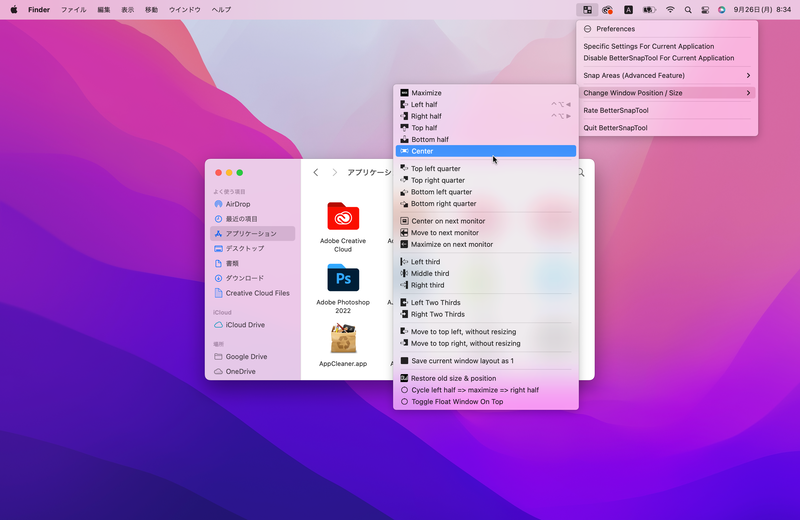Snap window to Right half

486,116
